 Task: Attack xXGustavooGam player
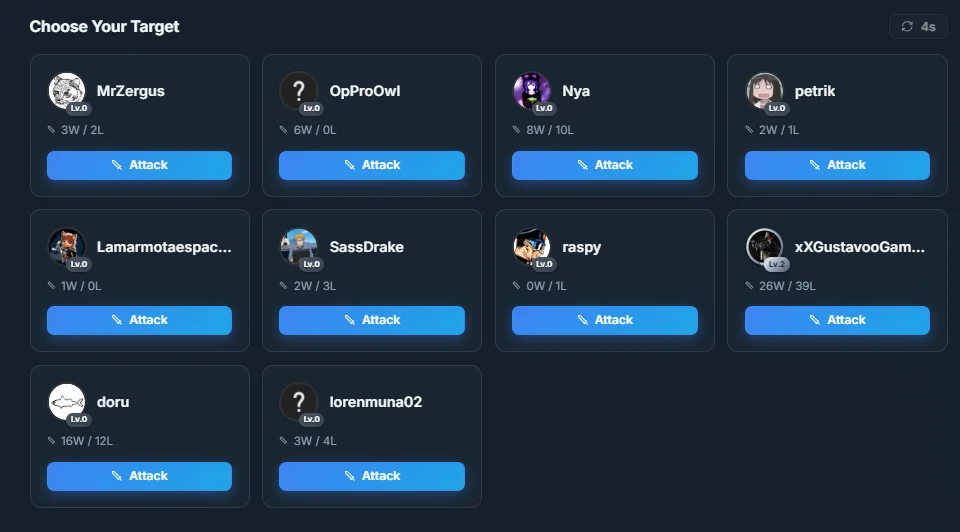point(837,320)
